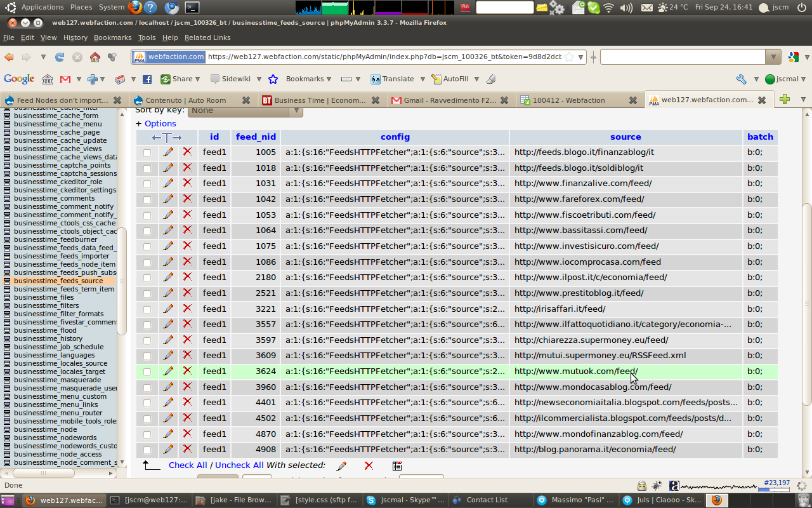Sort the table by the source column header
The height and width of the screenshot is (508, 812).
pos(625,137)
